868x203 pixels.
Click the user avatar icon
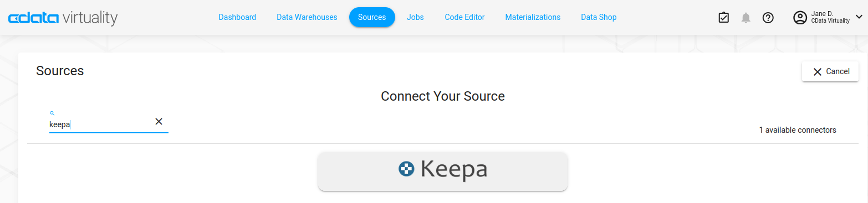point(800,18)
